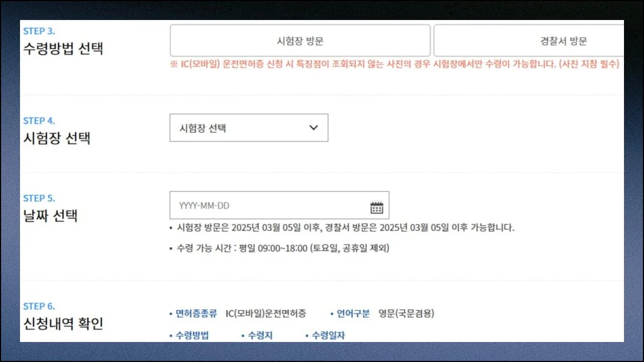
Task: Click the 날짜 선택 section heading
Action: pyautogui.click(x=50, y=215)
